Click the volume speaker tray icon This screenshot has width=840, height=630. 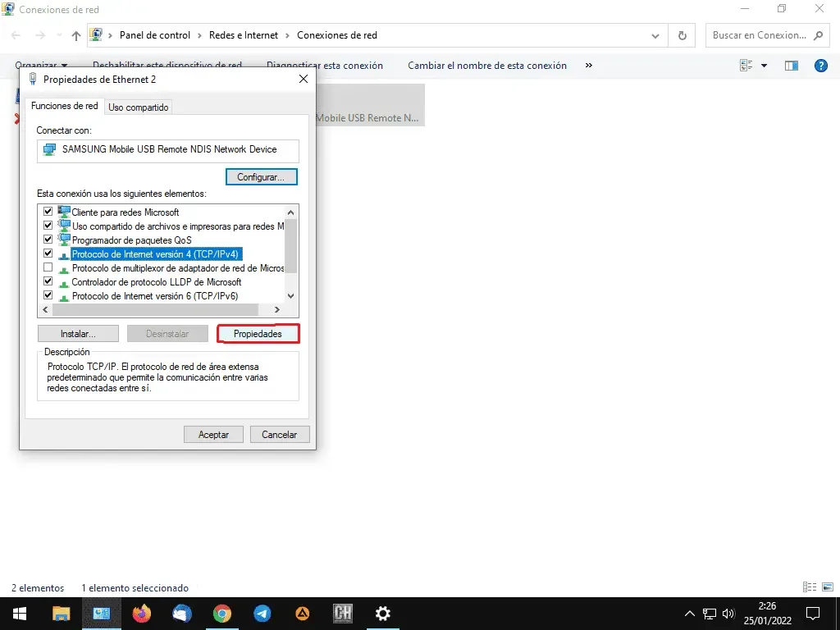pos(728,614)
